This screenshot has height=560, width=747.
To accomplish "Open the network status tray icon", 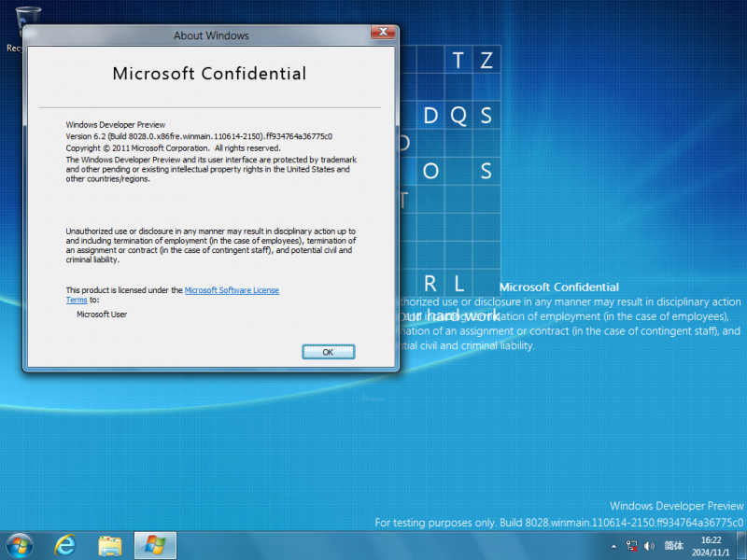I will pos(632,546).
